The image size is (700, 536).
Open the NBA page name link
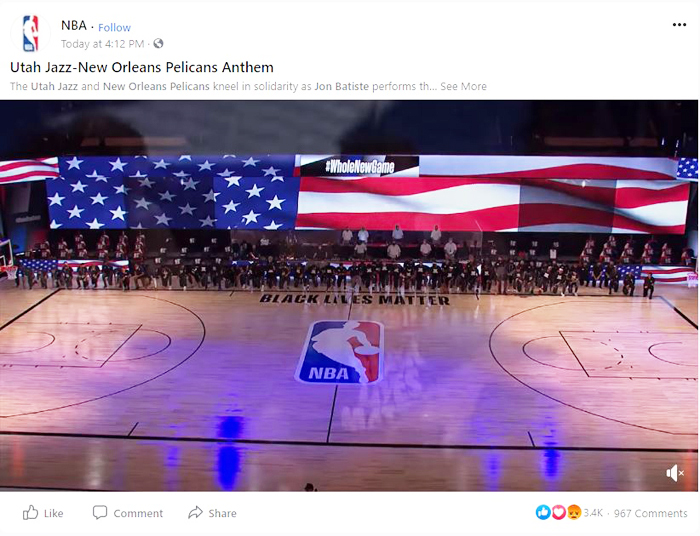click(74, 25)
